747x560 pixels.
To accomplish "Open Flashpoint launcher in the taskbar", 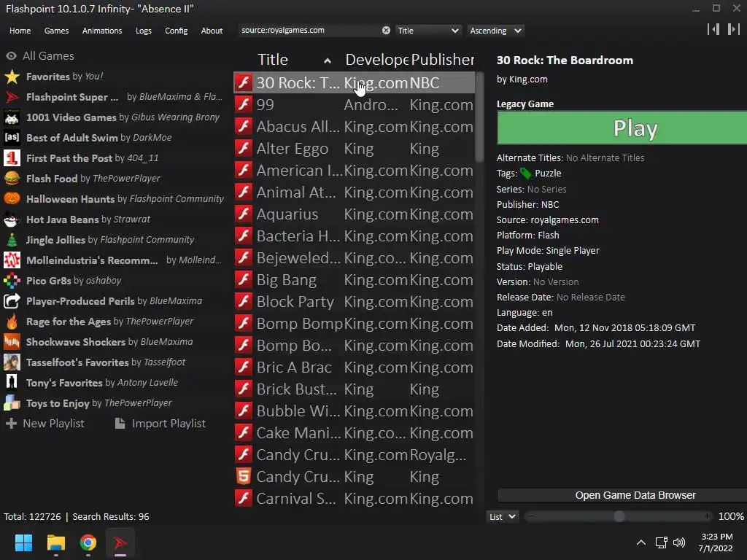I will pos(120,542).
